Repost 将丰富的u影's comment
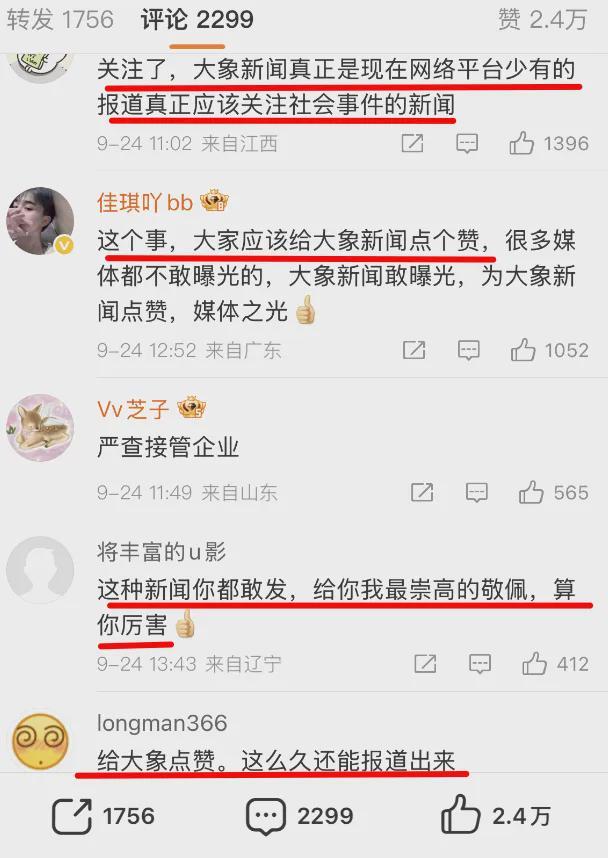Image resolution: width=608 pixels, height=858 pixels. [425, 664]
